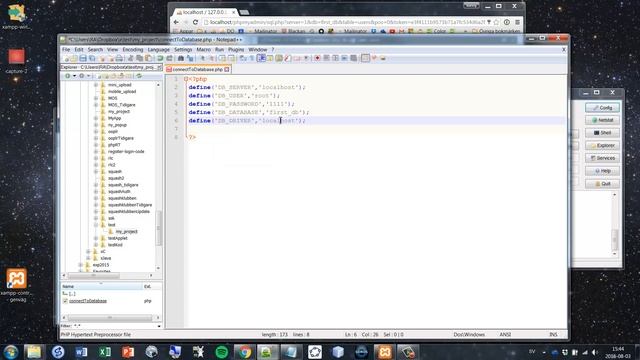Click the Start Recording macro icon
Image resolution: width=640 pixels, height=360 pixels.
(317, 58)
